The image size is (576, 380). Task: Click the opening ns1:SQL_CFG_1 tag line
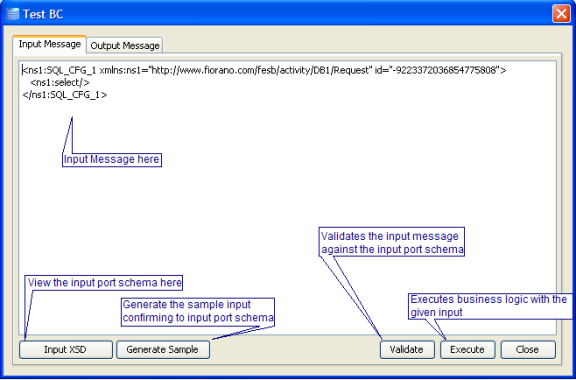coord(264,70)
